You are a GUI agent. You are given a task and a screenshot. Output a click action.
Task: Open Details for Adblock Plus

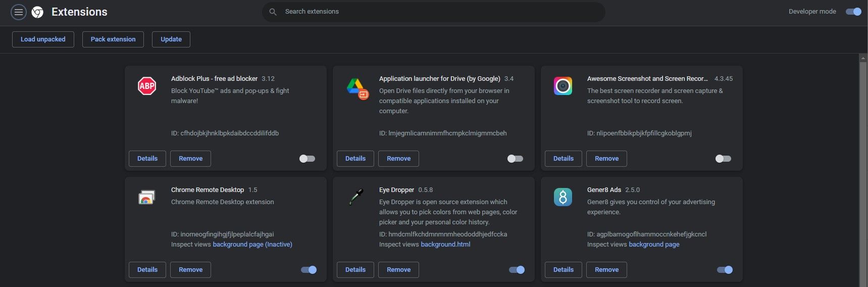point(147,159)
